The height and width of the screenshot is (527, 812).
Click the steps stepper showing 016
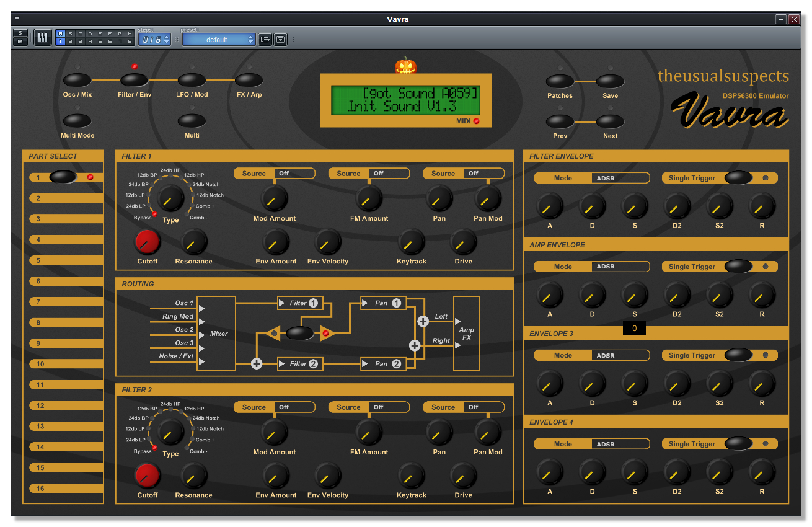(154, 40)
